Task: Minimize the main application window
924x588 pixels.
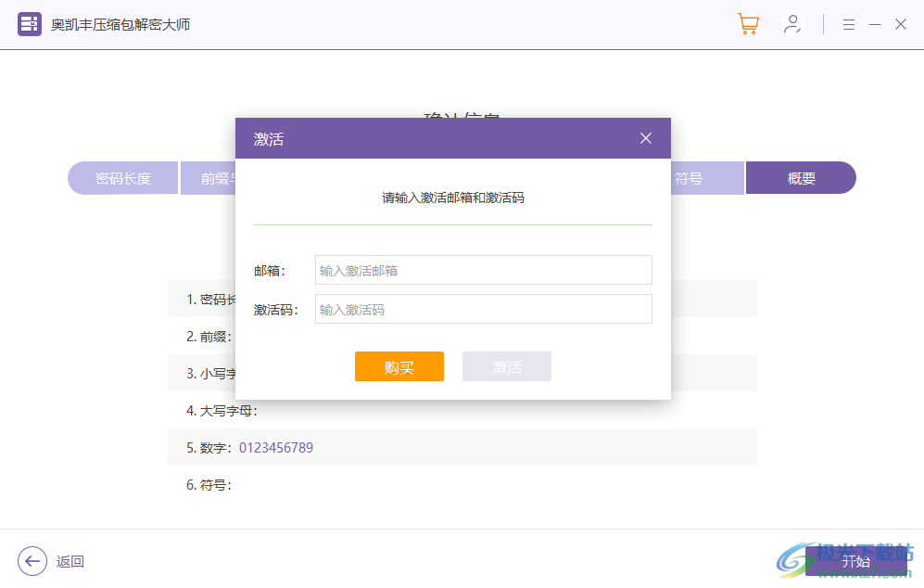Action: click(x=875, y=25)
